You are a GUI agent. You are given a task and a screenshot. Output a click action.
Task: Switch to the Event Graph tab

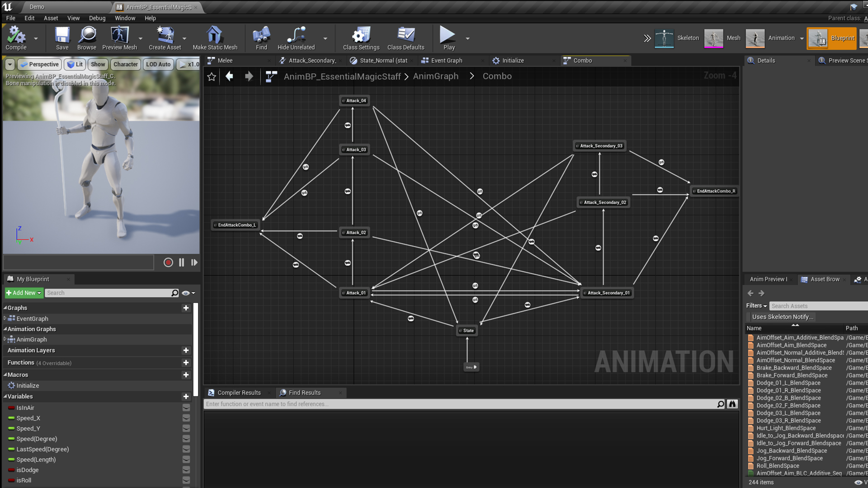click(446, 61)
